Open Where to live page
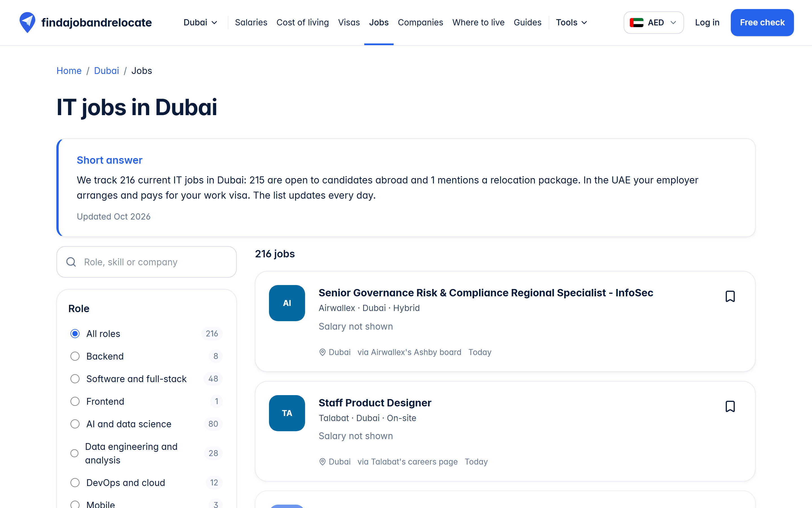This screenshot has height=508, width=812. pos(478,23)
